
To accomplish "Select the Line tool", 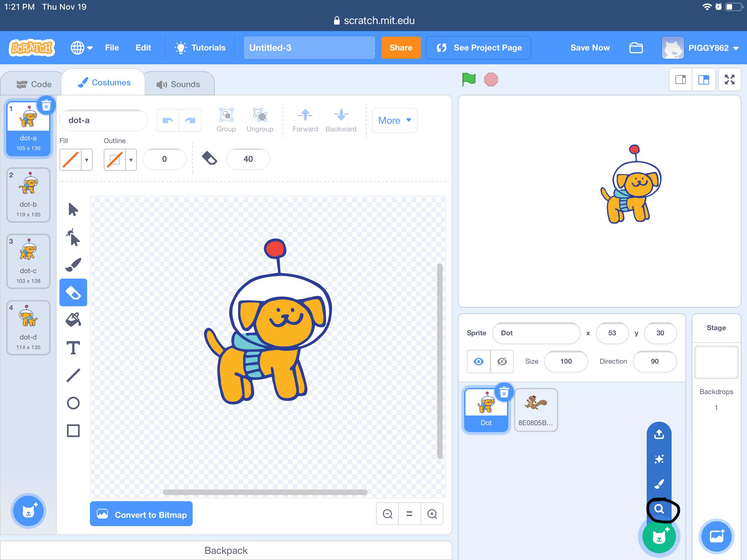I will (73, 375).
